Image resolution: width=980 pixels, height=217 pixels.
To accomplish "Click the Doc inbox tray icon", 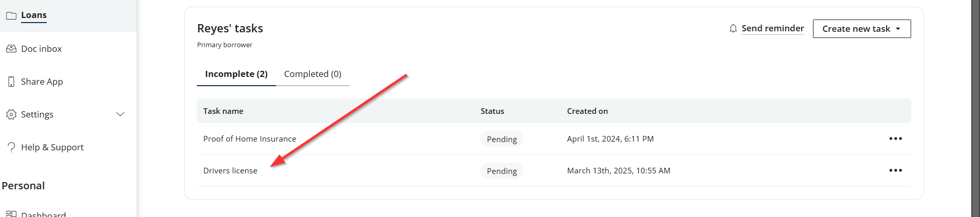I will 11,49.
